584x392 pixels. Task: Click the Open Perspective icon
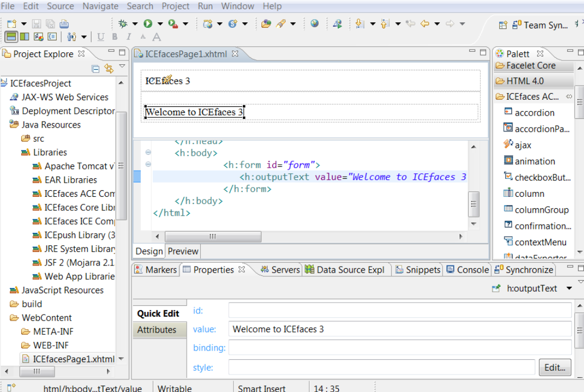pyautogui.click(x=503, y=25)
